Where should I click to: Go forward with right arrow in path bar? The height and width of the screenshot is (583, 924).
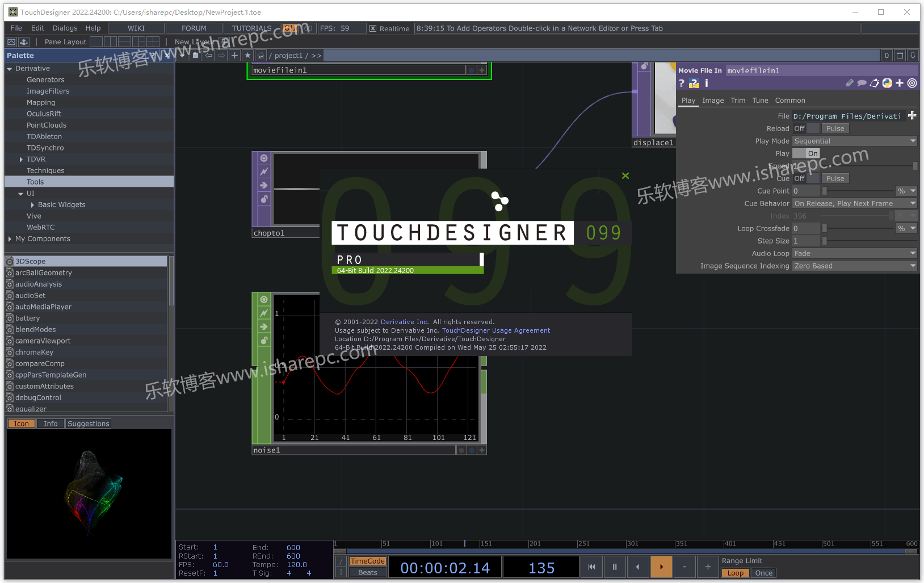[221, 55]
